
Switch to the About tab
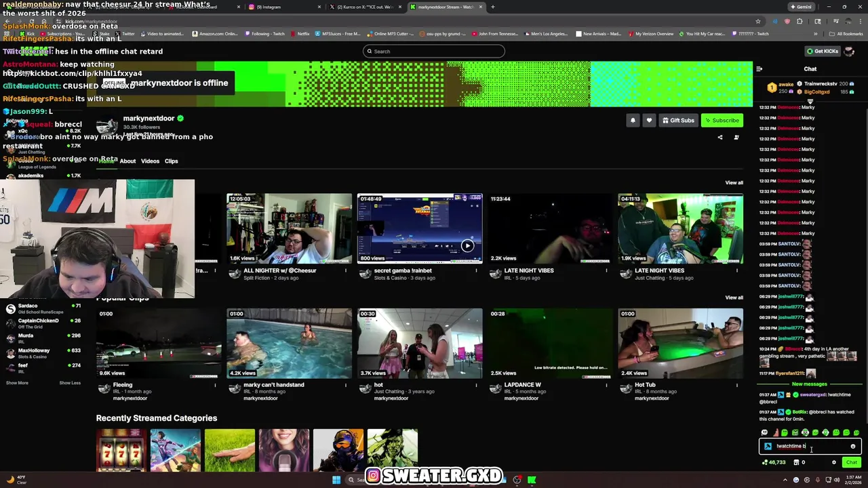pyautogui.click(x=127, y=161)
